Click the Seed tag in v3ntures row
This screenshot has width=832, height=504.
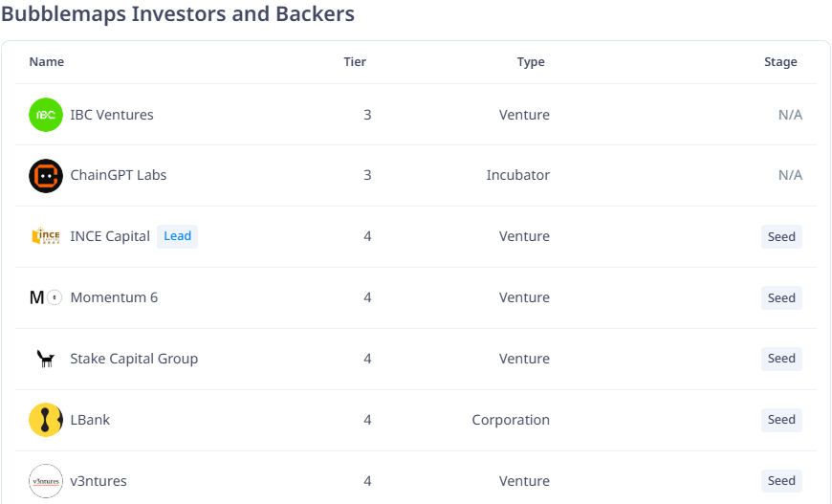pos(781,481)
